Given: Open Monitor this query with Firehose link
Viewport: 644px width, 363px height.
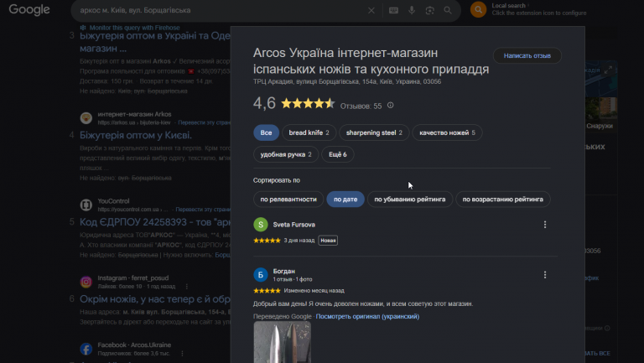Looking at the screenshot, I should coord(135,28).
